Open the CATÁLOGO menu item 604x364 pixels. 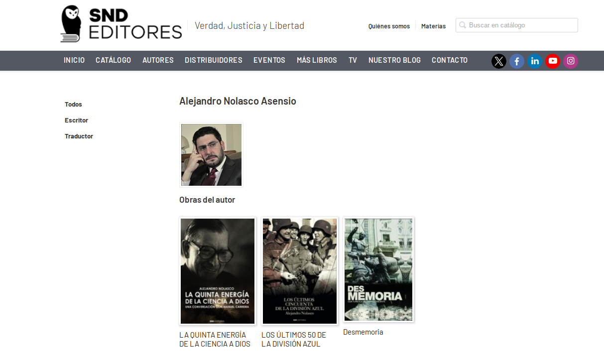(113, 60)
